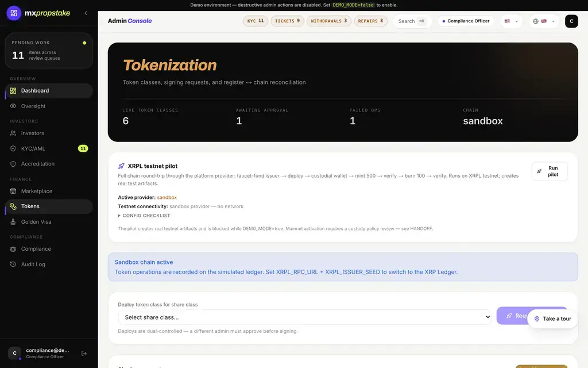Click the Investors people icon
Image resolution: width=588 pixels, height=368 pixels.
(x=13, y=133)
